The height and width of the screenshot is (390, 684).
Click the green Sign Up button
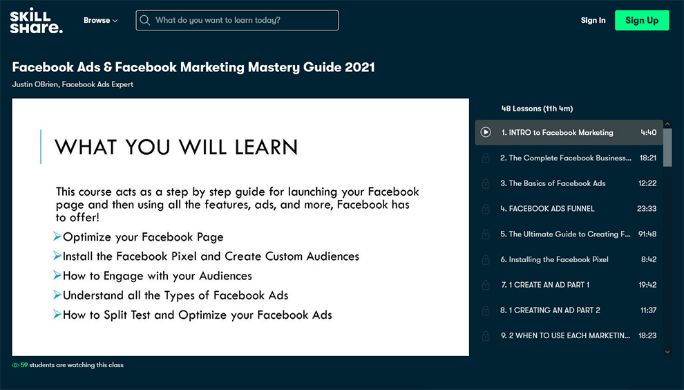click(642, 21)
